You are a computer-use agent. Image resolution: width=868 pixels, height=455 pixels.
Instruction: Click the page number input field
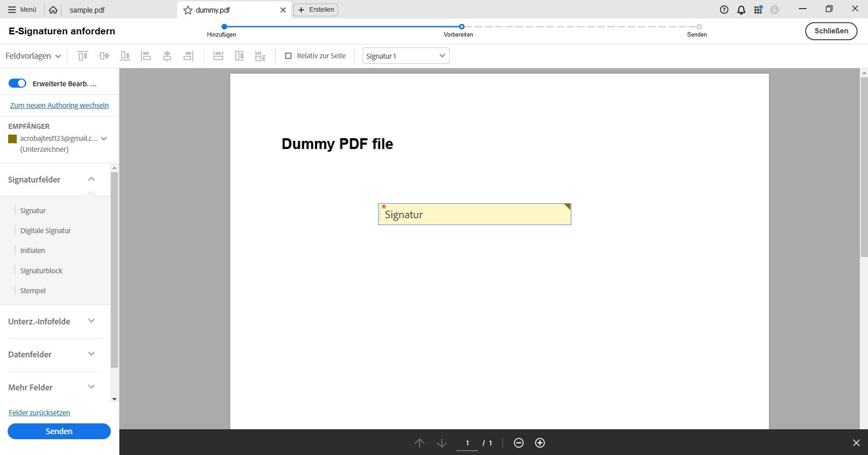point(467,443)
